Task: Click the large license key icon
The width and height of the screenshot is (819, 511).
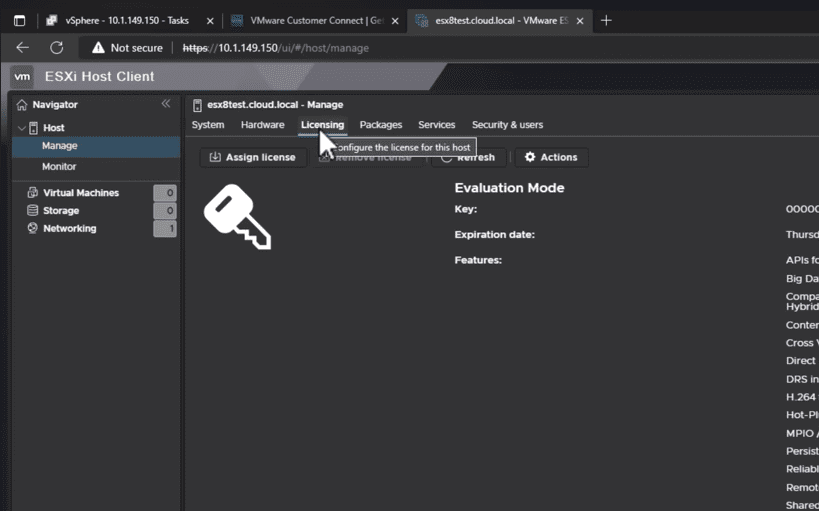Action: click(x=238, y=216)
